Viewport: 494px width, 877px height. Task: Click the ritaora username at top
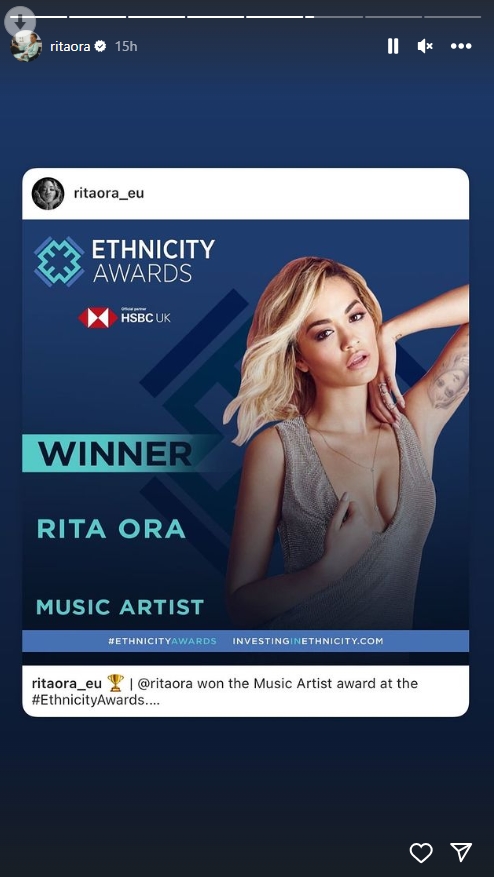click(x=70, y=46)
